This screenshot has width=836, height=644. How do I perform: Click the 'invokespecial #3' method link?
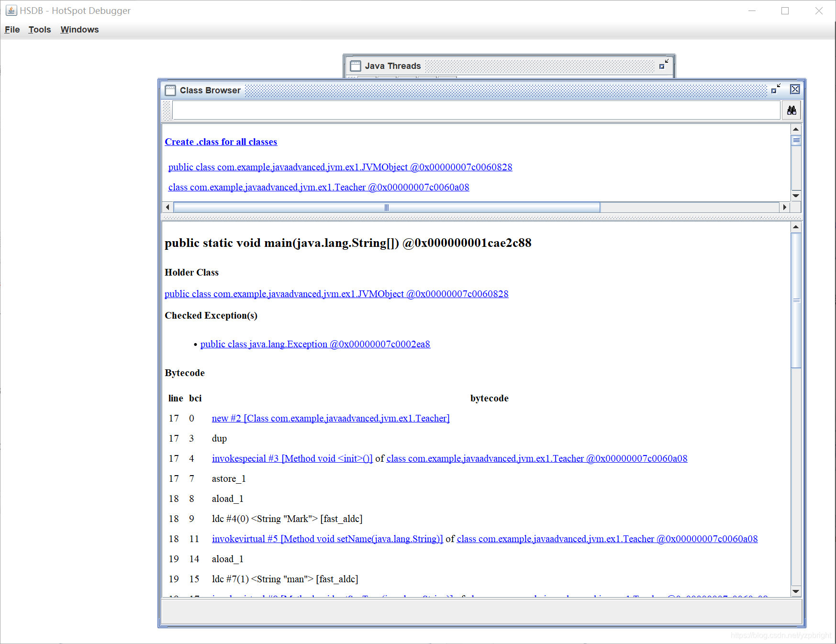point(292,458)
